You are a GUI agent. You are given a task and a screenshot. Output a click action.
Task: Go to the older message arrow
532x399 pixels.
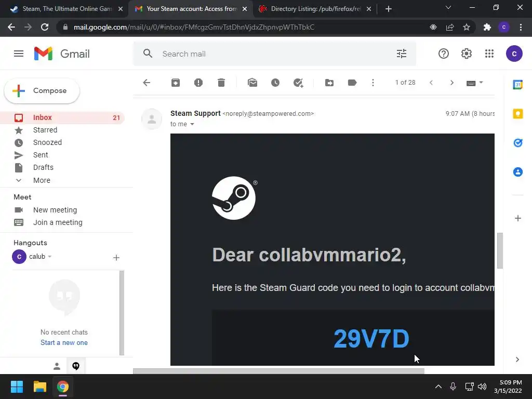tap(451, 83)
